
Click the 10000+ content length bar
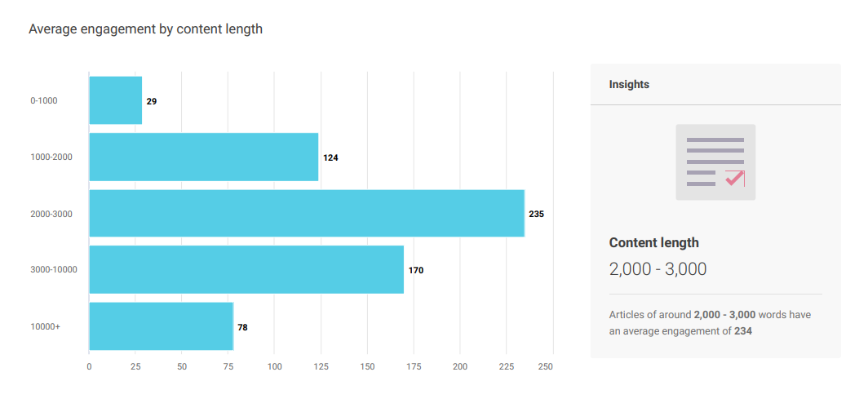click(161, 326)
